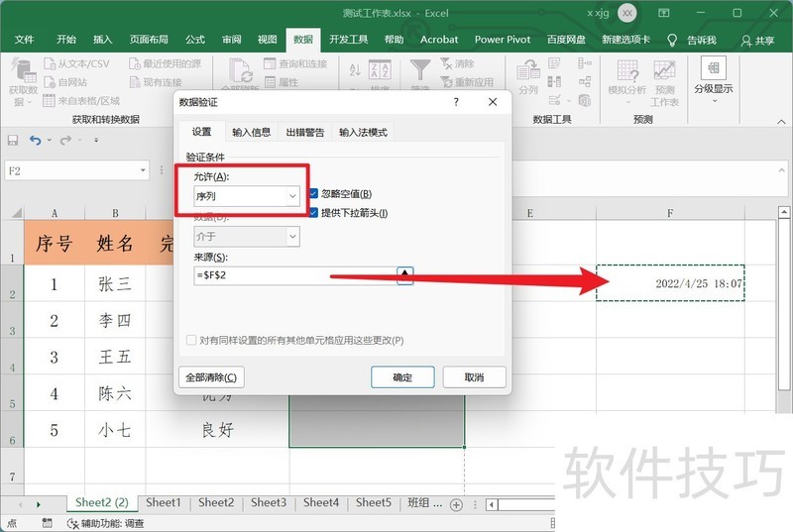Screen dimensions: 793x532
Task: Open the Formulas (公式) ribbon tab
Action: point(194,40)
